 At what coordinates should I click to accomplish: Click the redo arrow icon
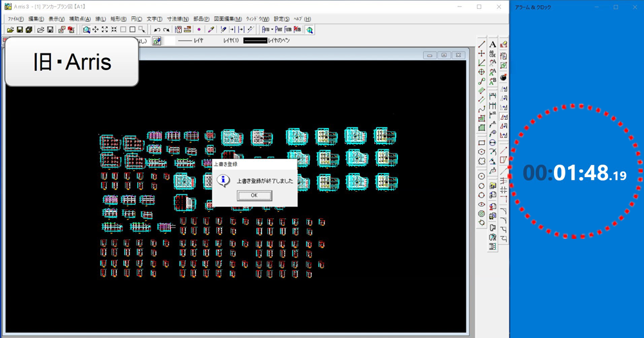click(x=166, y=30)
